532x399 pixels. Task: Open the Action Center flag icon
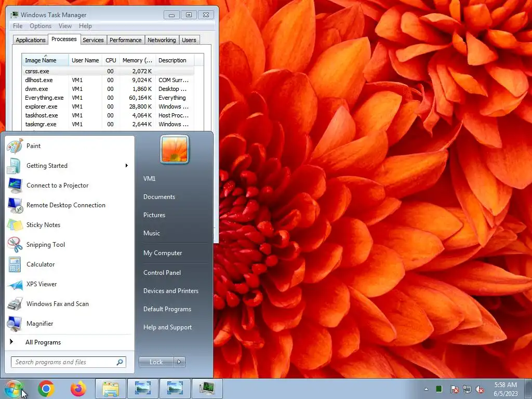(x=454, y=389)
